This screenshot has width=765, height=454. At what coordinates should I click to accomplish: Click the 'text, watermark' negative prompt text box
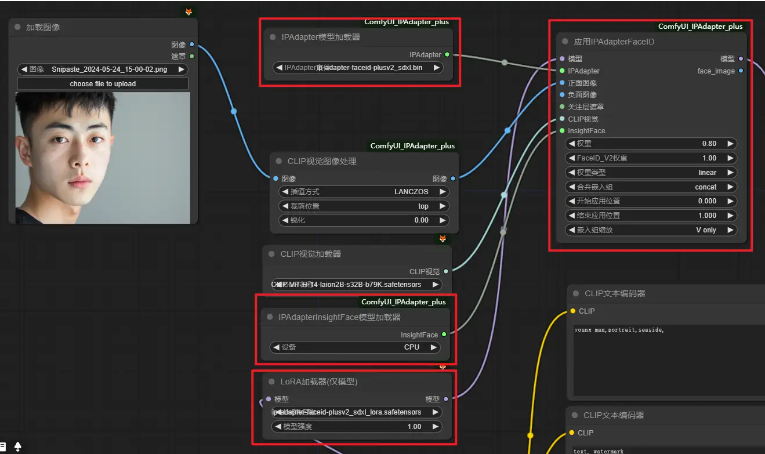click(x=668, y=450)
